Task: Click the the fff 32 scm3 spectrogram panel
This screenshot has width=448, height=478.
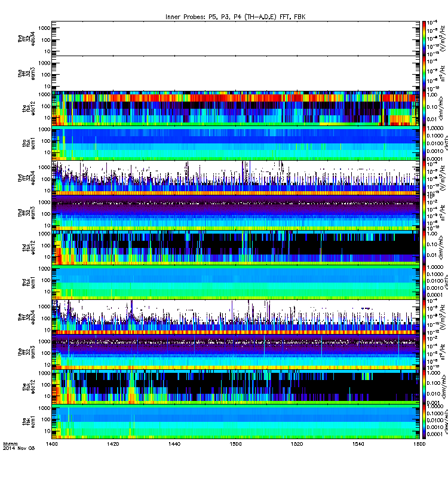Action: 235,352
